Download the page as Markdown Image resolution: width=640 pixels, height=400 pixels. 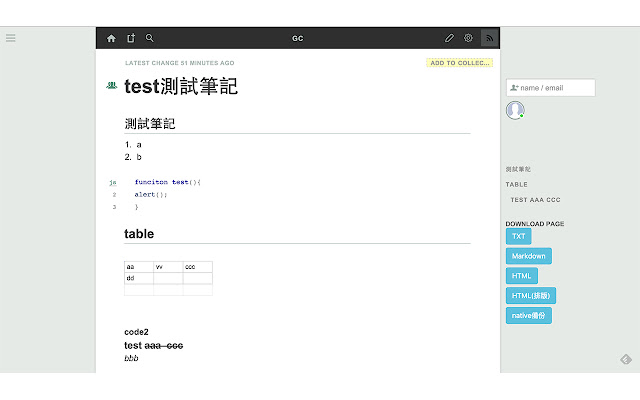click(529, 256)
